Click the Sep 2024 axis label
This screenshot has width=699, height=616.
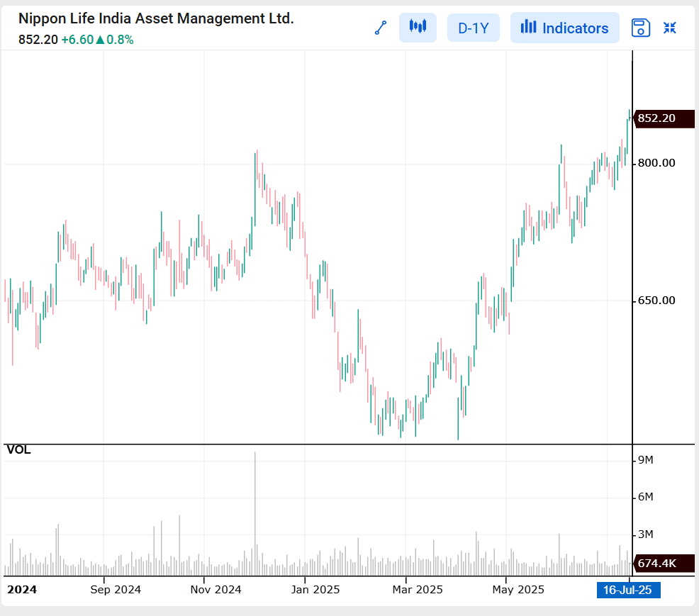click(x=116, y=590)
